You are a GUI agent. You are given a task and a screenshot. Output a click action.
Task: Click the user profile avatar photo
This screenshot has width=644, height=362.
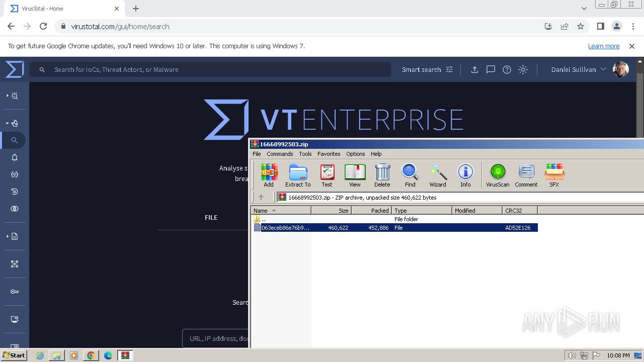click(x=621, y=69)
